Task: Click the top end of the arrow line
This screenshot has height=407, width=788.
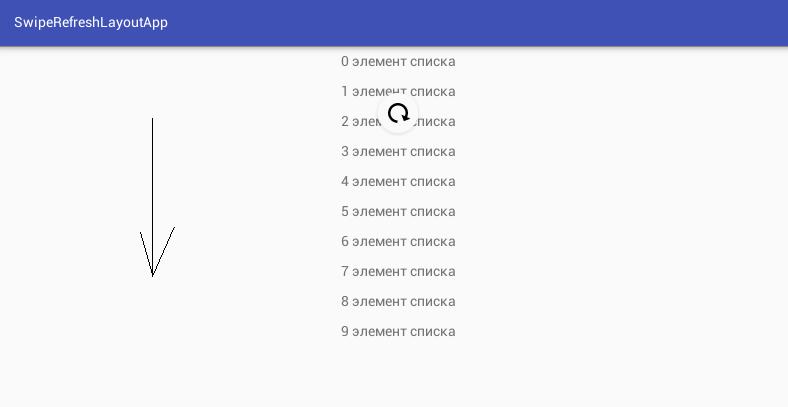Action: (152, 120)
